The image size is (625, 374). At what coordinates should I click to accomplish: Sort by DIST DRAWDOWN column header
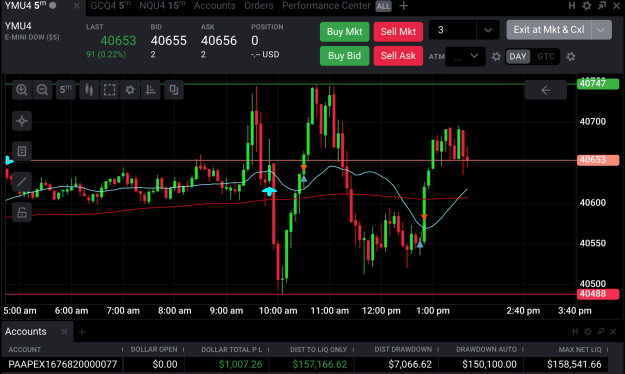coord(403,350)
